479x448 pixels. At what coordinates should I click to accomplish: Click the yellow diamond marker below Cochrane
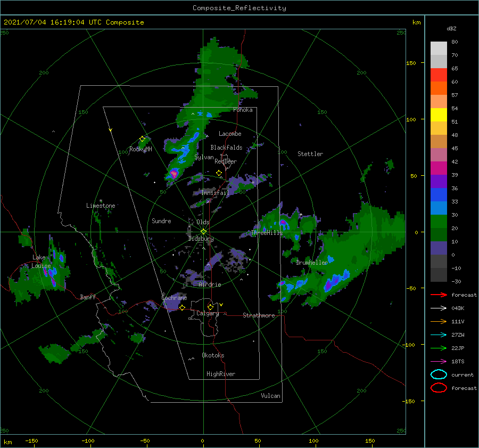[x=182, y=307]
